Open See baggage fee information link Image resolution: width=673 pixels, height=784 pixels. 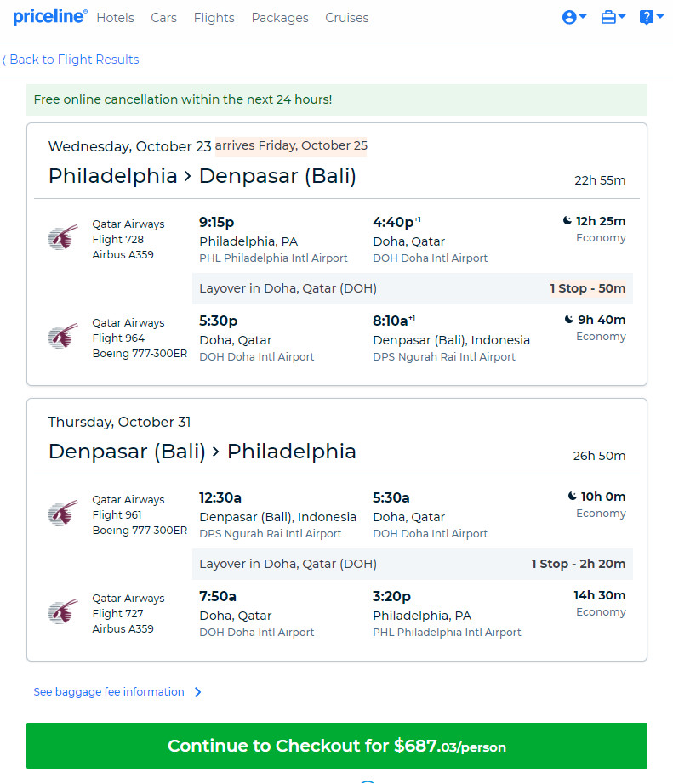pos(109,692)
